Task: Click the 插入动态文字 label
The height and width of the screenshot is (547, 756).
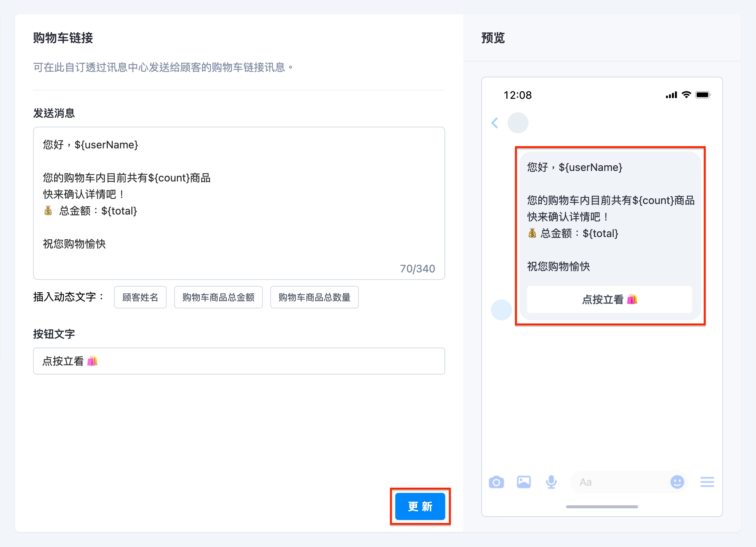Action: pyautogui.click(x=68, y=297)
